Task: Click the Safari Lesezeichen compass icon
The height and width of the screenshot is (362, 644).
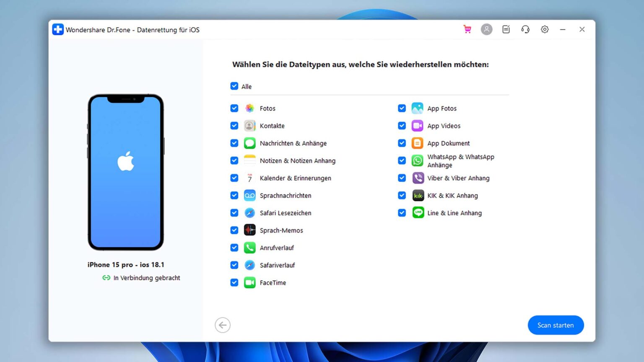Action: tap(249, 213)
